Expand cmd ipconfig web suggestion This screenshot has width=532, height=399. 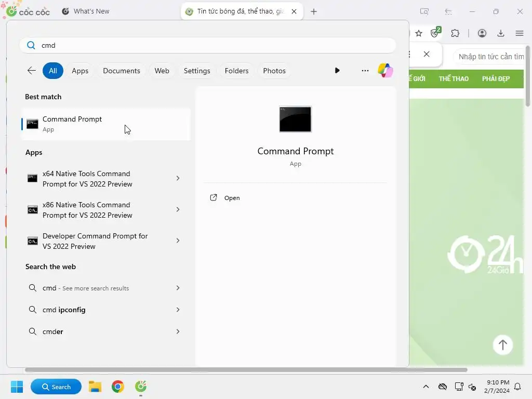click(178, 310)
